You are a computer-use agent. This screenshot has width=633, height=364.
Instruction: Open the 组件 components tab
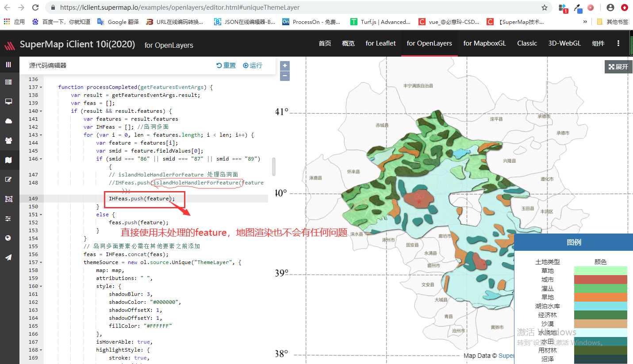tap(598, 43)
